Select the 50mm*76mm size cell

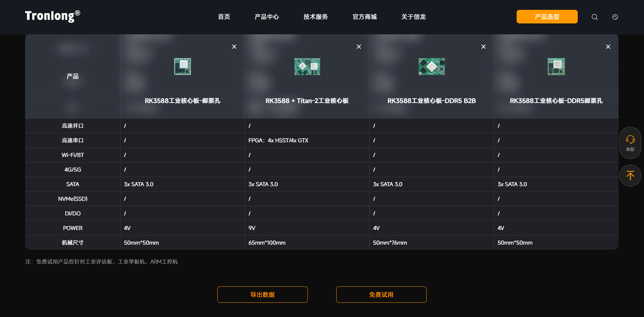431,243
